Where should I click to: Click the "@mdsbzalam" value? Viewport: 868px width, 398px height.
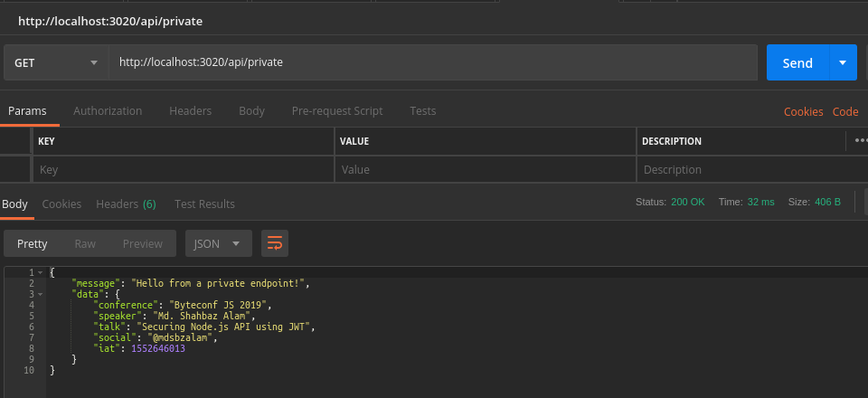click(179, 337)
